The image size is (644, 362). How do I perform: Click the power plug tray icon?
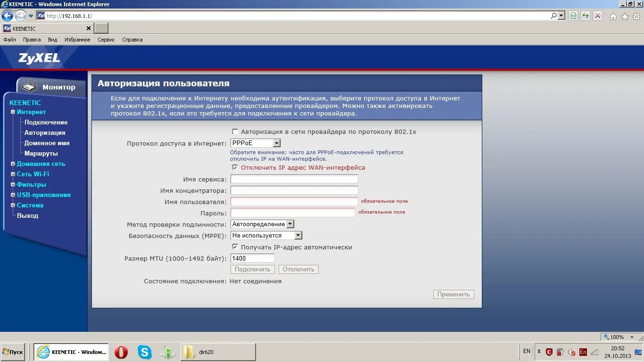tap(560, 352)
